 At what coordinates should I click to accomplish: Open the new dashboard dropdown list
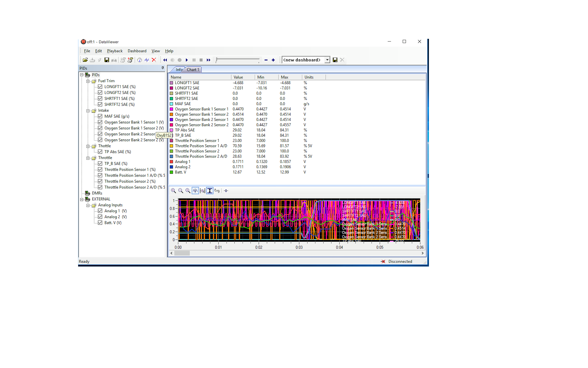[x=327, y=60]
